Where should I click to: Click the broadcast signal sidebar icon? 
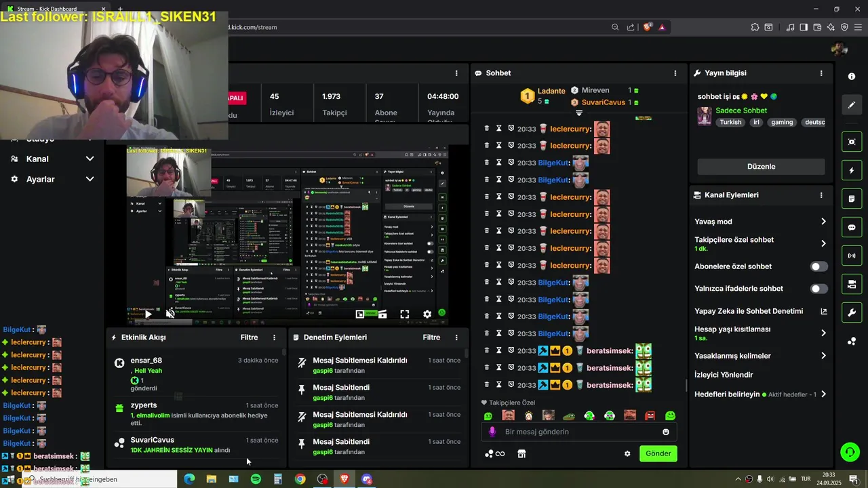(852, 256)
